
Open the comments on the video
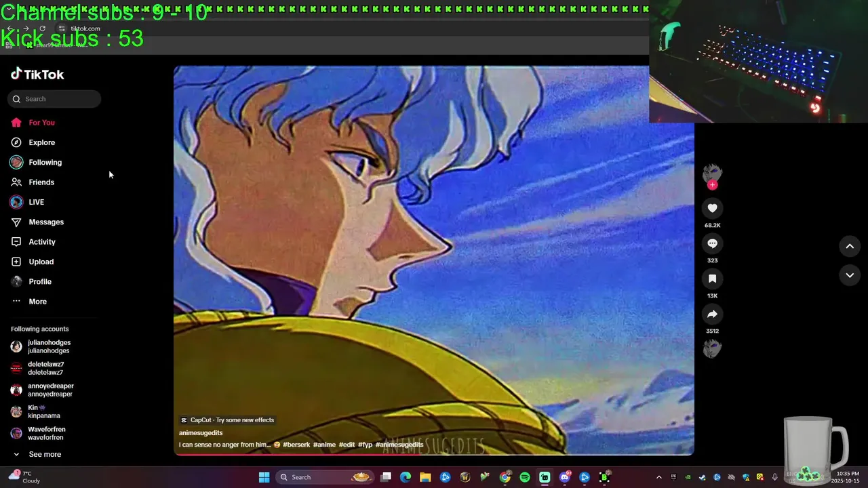click(x=712, y=243)
